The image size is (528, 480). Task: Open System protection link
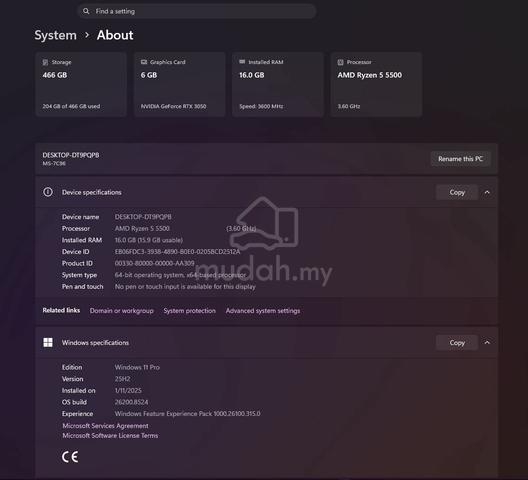click(x=190, y=311)
